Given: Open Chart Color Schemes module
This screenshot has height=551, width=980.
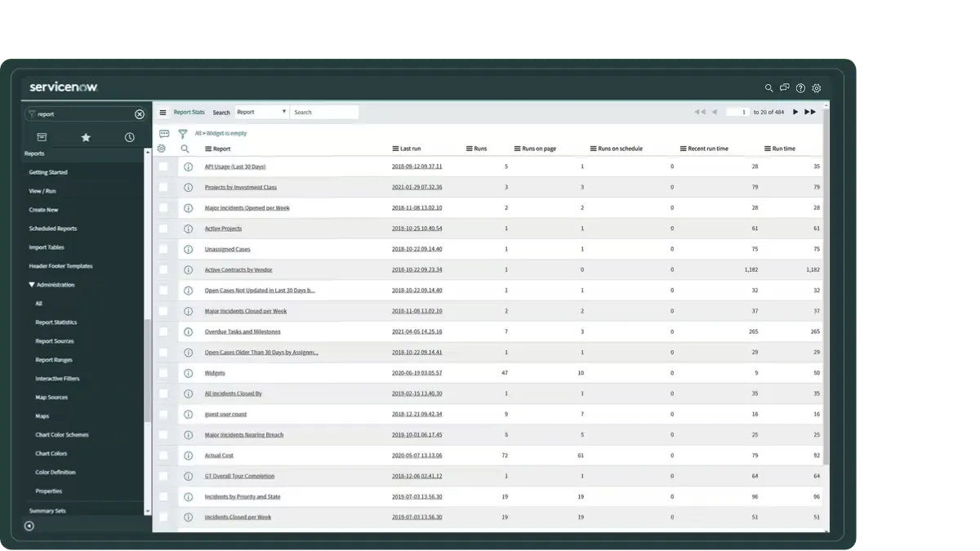Looking at the screenshot, I should click(62, 435).
